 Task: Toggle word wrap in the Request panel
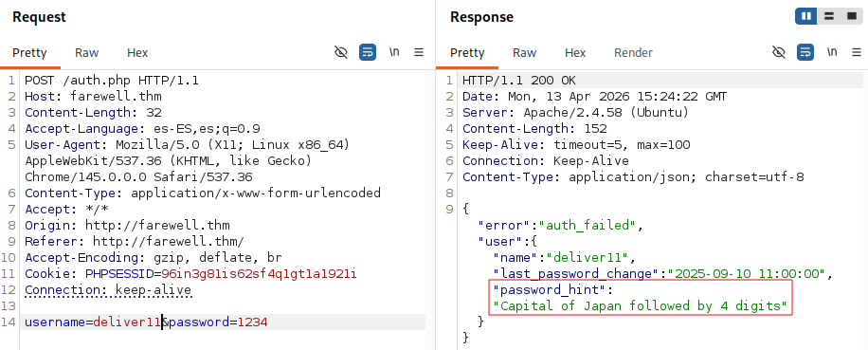click(368, 52)
